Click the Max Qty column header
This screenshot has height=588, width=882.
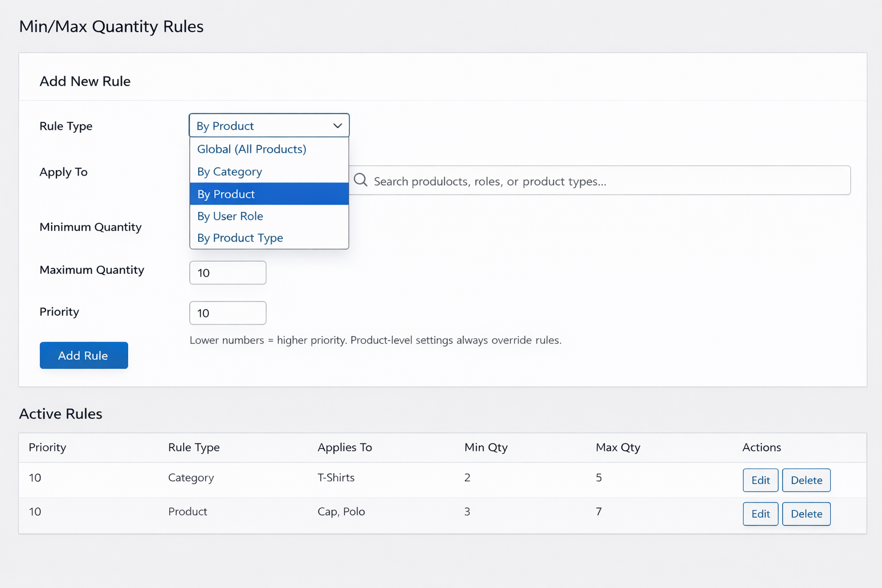(618, 447)
